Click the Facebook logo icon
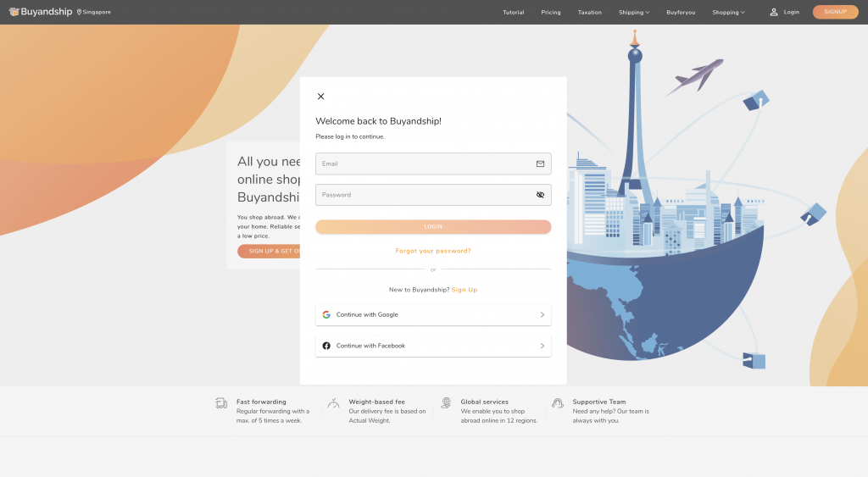Screen dimensions: 868x477 tap(326, 346)
